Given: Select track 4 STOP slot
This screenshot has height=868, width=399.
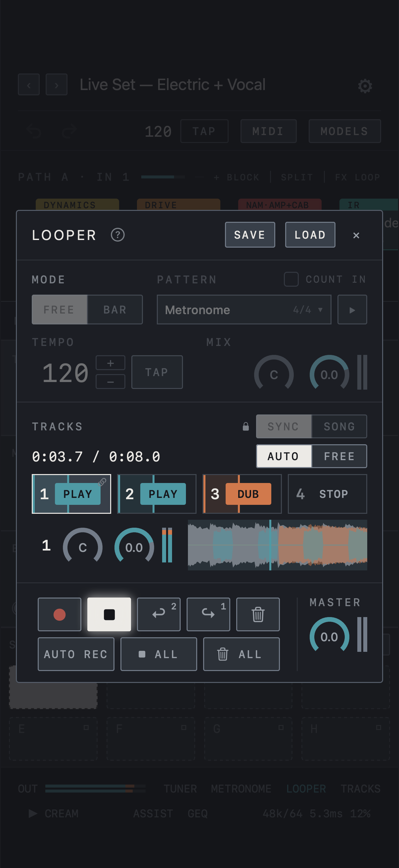Looking at the screenshot, I should click(328, 494).
